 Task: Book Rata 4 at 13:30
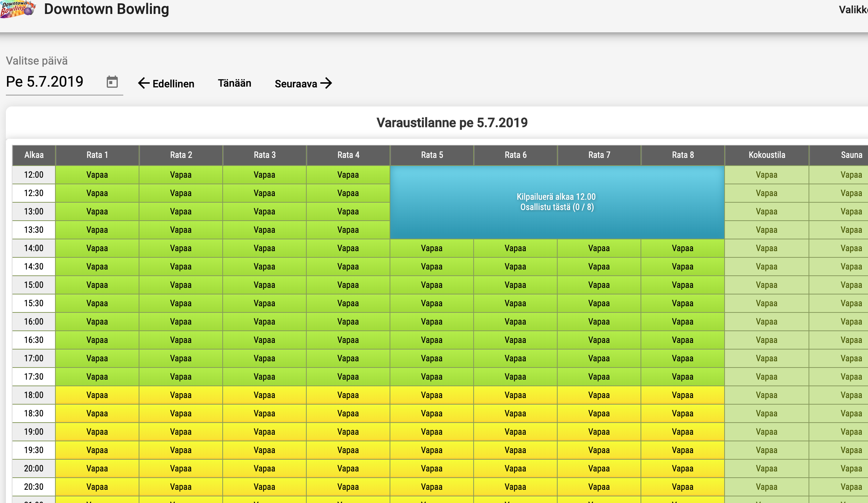[x=348, y=230]
